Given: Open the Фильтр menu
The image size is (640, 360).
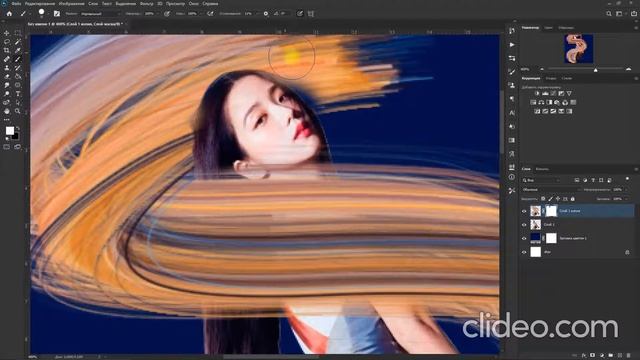Looking at the screenshot, I should pos(147,3).
